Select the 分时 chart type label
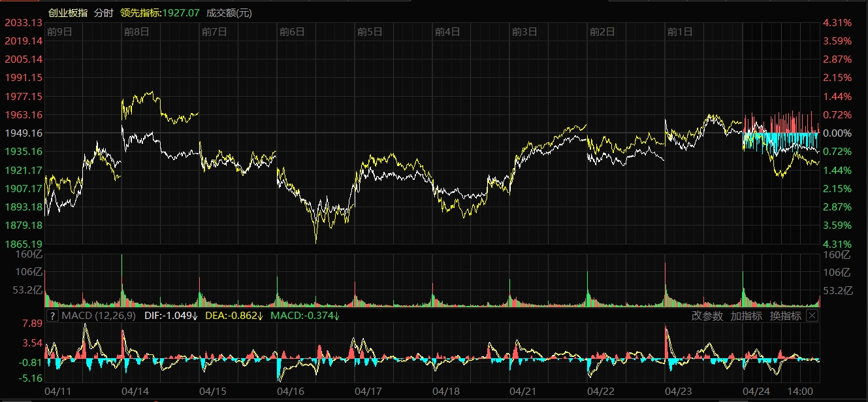This screenshot has height=402, width=868. point(104,13)
